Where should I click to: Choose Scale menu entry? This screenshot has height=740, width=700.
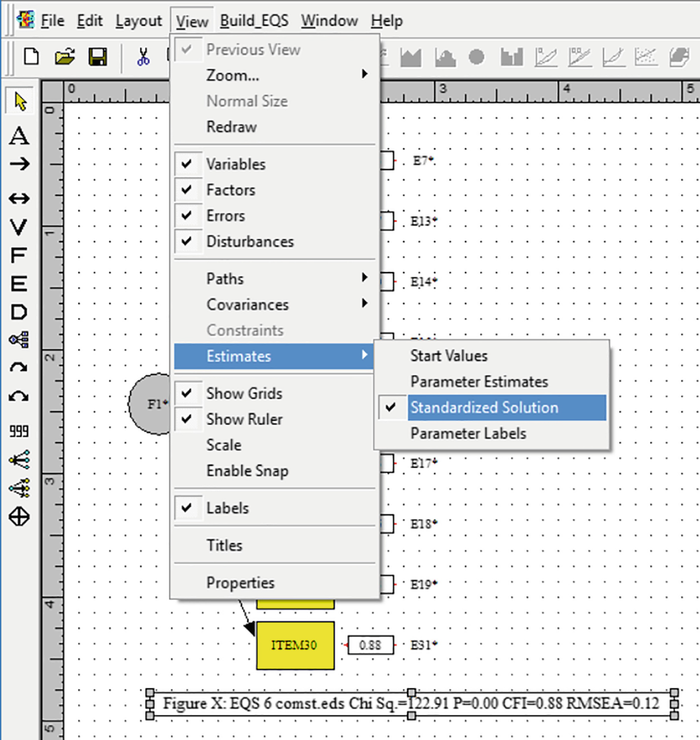(x=275, y=445)
